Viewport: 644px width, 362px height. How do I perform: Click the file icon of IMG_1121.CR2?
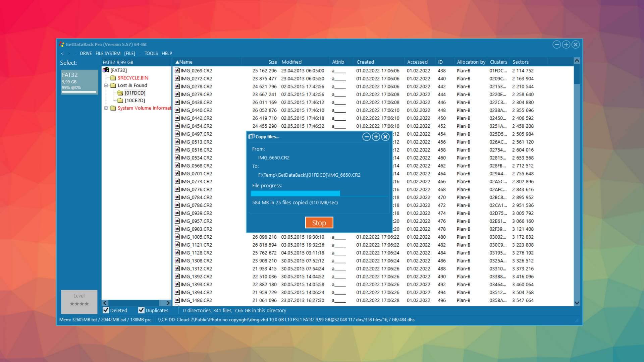[177, 245]
